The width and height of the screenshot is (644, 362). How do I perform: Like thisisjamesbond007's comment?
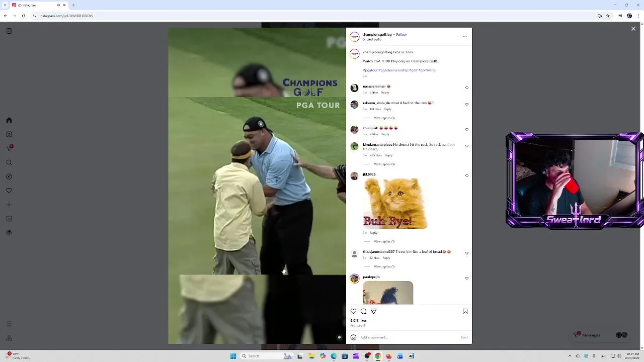pyautogui.click(x=467, y=253)
